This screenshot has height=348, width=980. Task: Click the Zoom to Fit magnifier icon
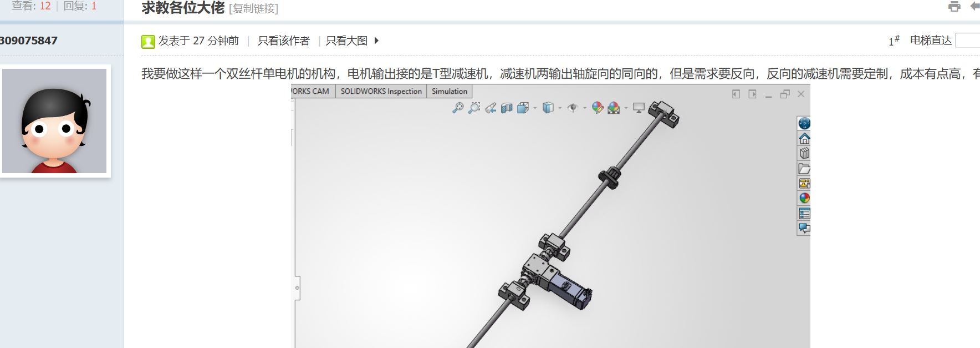[458, 108]
